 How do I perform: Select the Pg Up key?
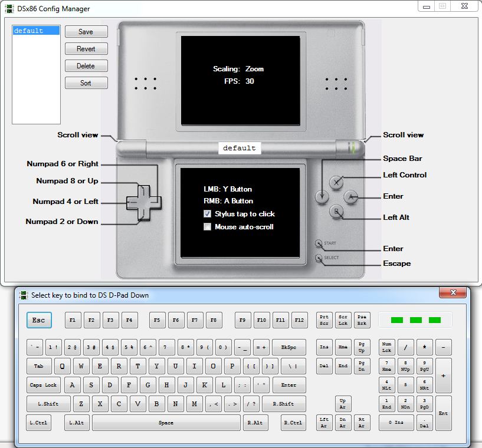(362, 347)
